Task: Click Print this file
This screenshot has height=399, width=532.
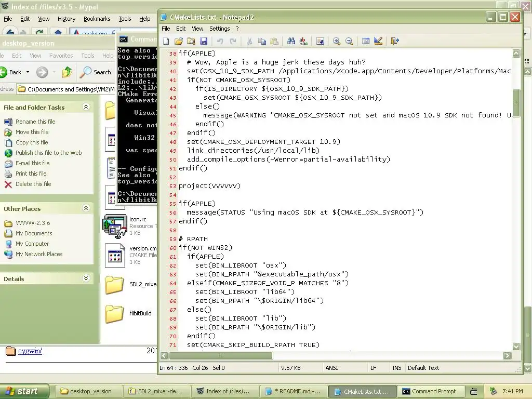Action: [x=31, y=174]
